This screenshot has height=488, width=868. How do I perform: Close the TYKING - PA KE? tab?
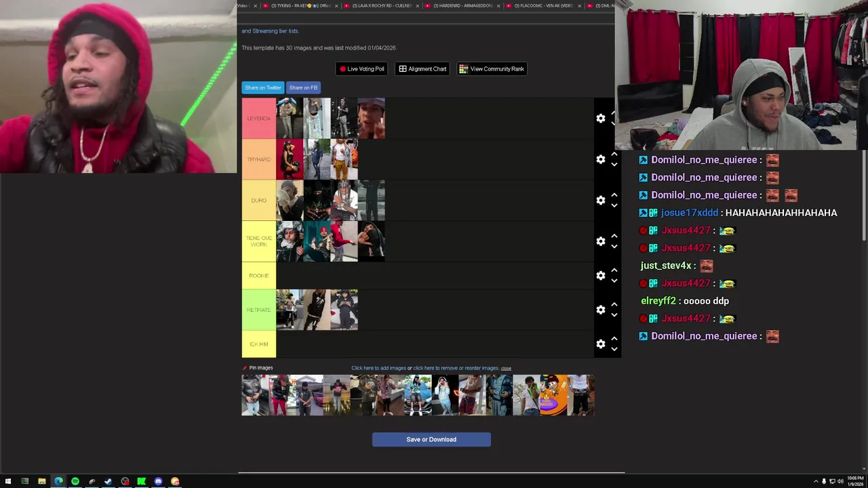[x=336, y=6]
